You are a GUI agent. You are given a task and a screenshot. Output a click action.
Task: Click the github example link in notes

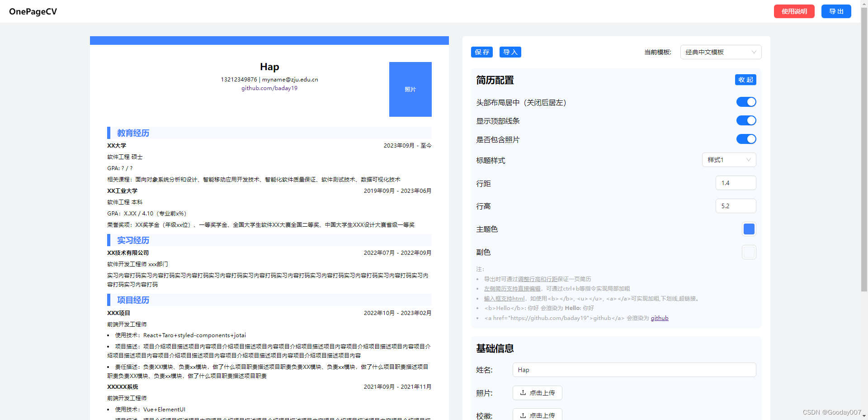[x=659, y=318]
